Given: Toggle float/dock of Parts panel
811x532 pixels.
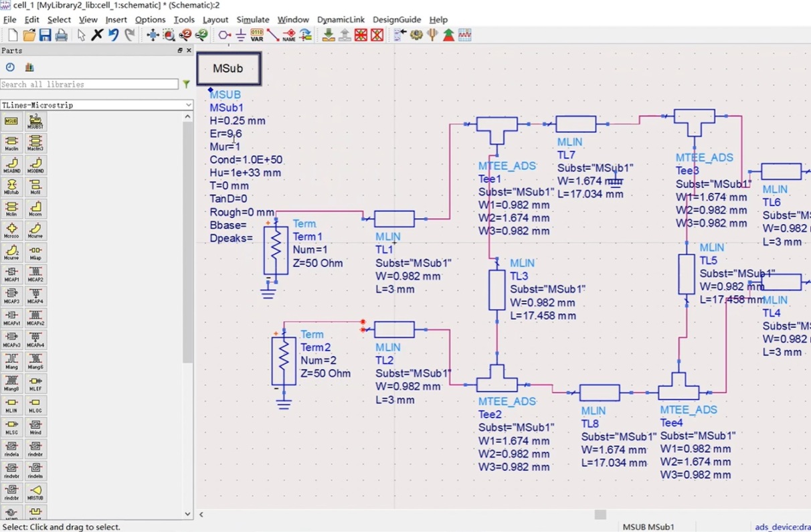Looking at the screenshot, I should click(179, 51).
